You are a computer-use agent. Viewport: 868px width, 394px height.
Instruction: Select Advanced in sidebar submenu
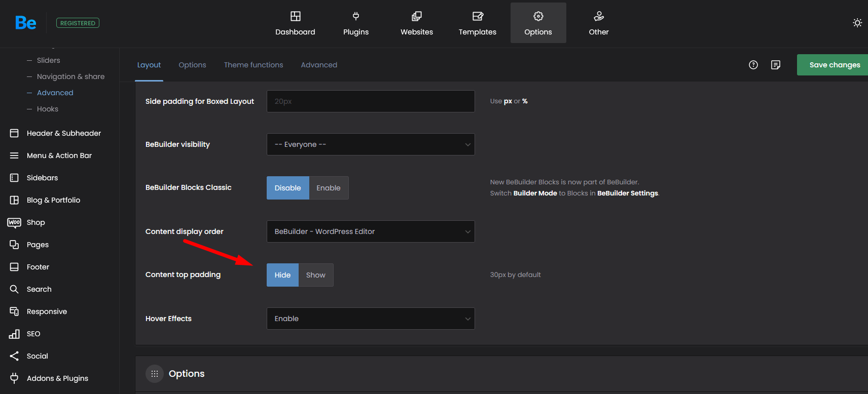coord(55,93)
